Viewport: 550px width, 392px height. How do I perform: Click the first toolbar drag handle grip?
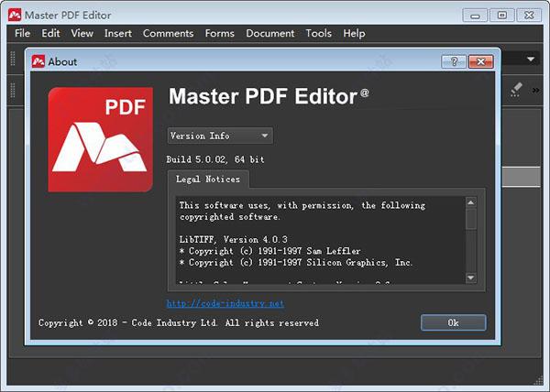click(13, 59)
